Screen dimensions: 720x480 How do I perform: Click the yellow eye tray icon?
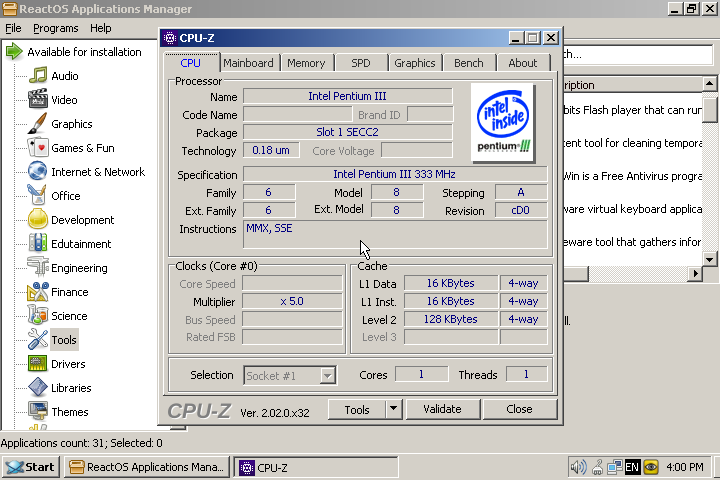click(x=651, y=467)
